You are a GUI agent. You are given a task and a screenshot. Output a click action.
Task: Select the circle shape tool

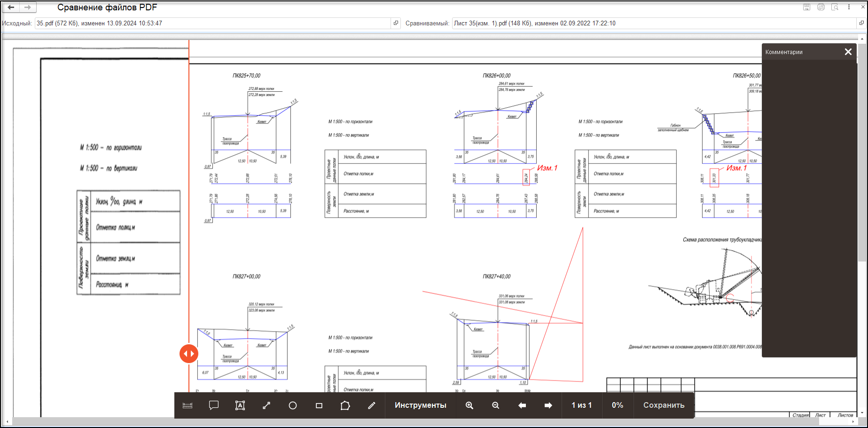click(293, 405)
